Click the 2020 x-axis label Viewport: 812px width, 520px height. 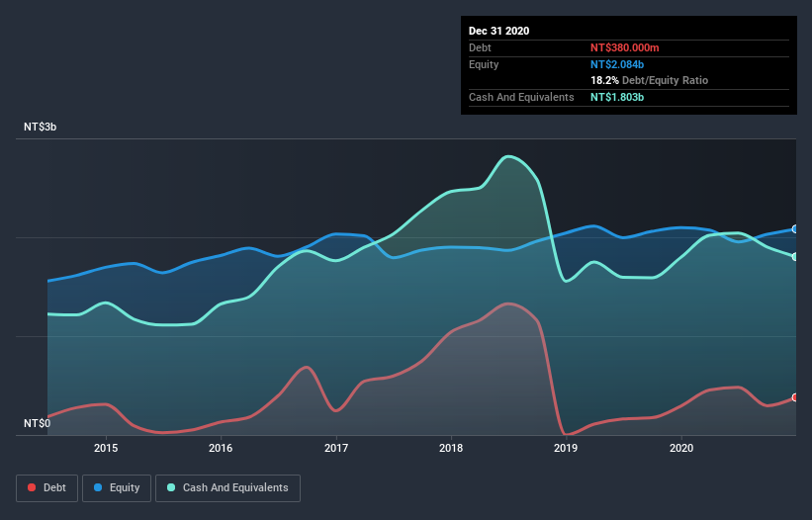coord(681,448)
